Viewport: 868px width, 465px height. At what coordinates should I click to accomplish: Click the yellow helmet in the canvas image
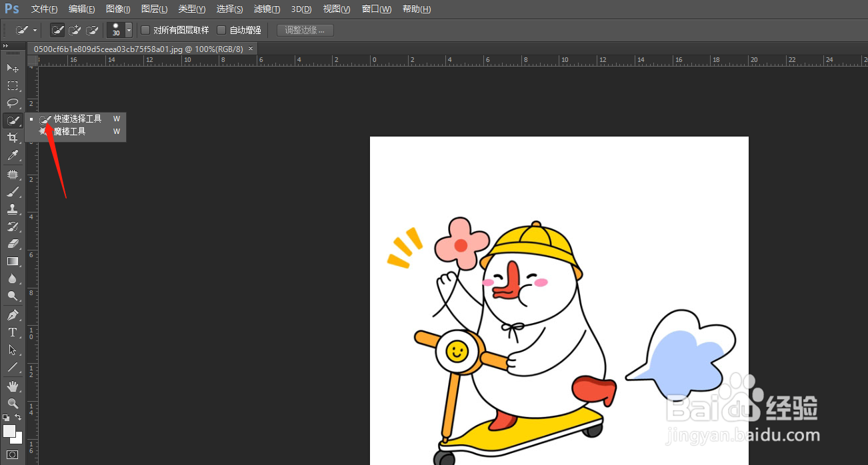tap(531, 248)
